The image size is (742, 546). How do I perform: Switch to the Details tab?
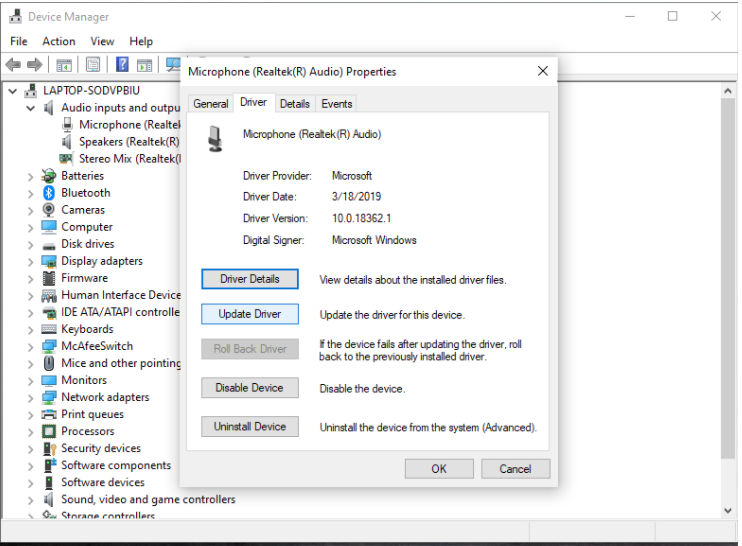(294, 104)
